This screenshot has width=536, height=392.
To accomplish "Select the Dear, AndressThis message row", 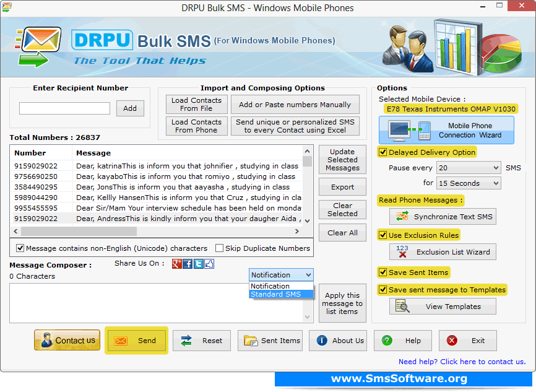I will [157, 219].
